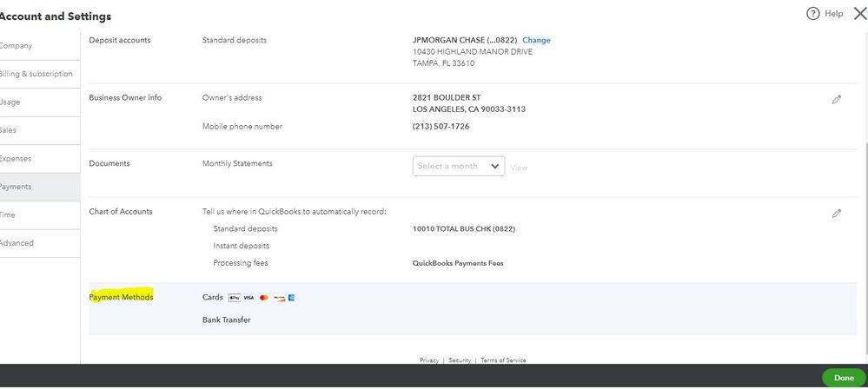This screenshot has height=389, width=868.
Task: Open the Help question mark icon
Action: pyautogui.click(x=812, y=14)
